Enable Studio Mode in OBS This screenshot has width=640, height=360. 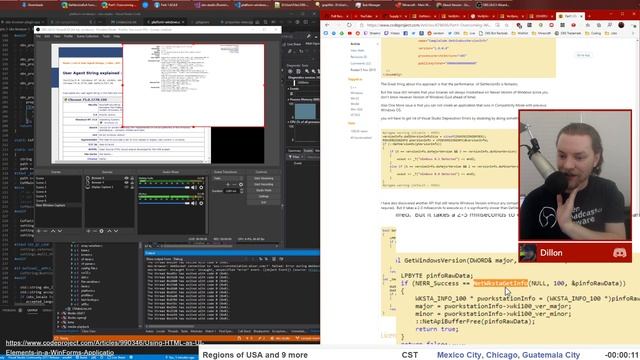[264, 190]
